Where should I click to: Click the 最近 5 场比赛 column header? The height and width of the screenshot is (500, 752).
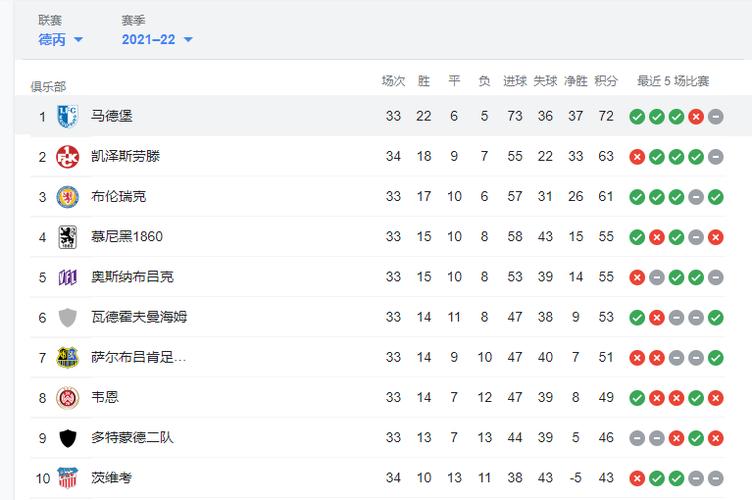673,81
